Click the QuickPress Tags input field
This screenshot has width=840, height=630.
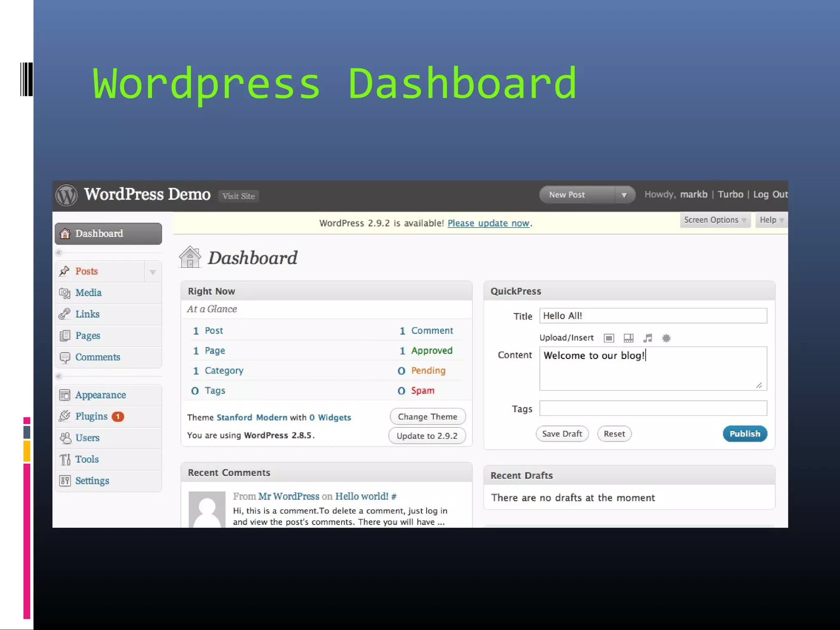click(x=653, y=409)
